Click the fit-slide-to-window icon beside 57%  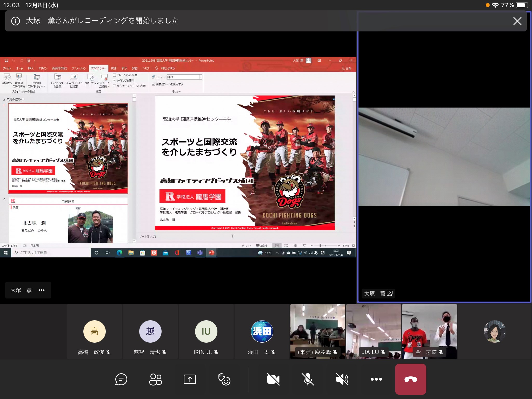(353, 246)
